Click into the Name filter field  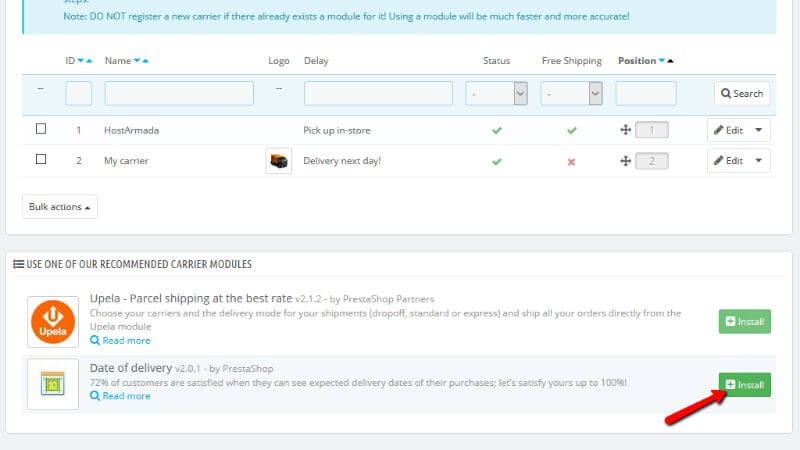coord(179,93)
